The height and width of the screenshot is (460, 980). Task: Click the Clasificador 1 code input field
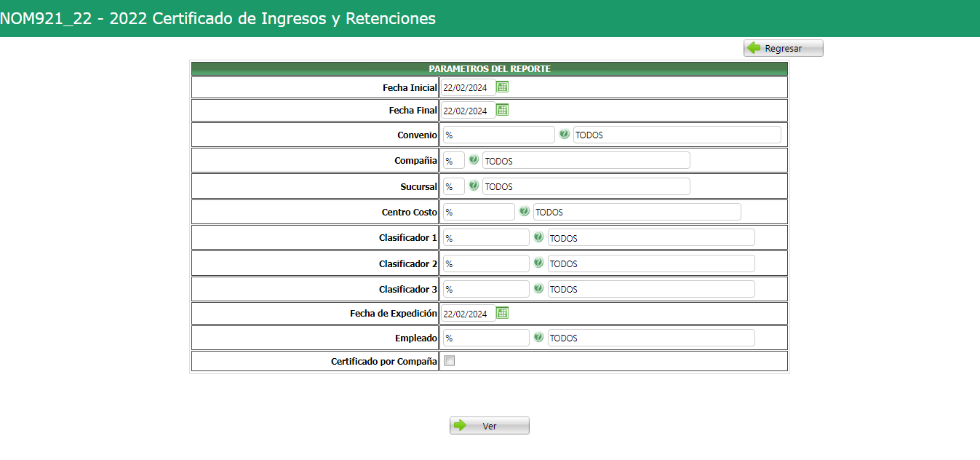pyautogui.click(x=486, y=238)
